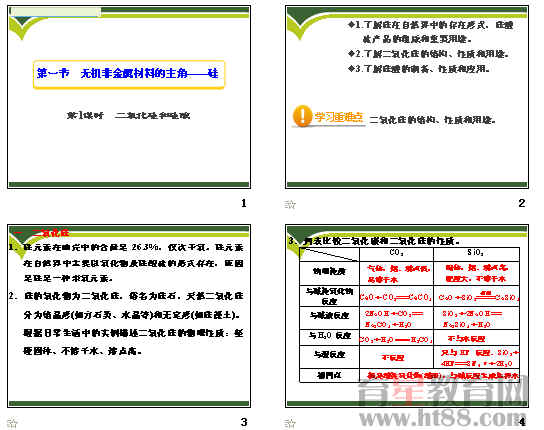Viewport: 544px width, 430px height.
Task: Click the animation star icon beneath slide 4
Action: click(290, 423)
